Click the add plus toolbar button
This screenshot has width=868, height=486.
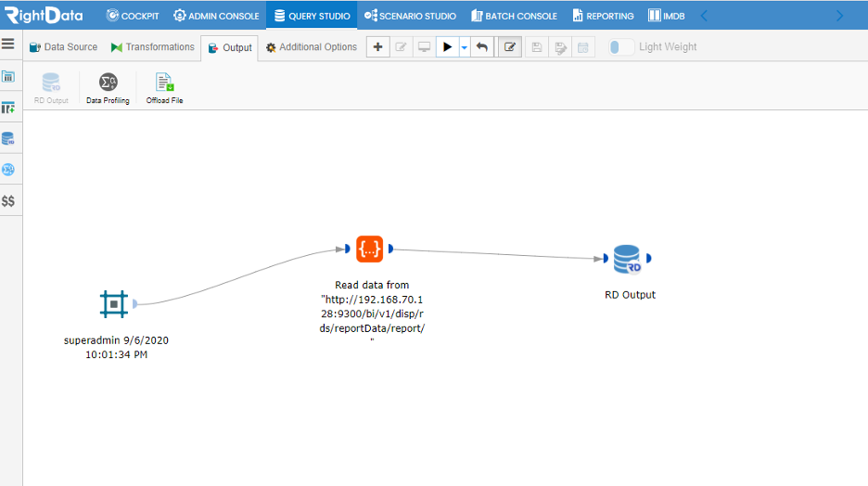(x=378, y=47)
